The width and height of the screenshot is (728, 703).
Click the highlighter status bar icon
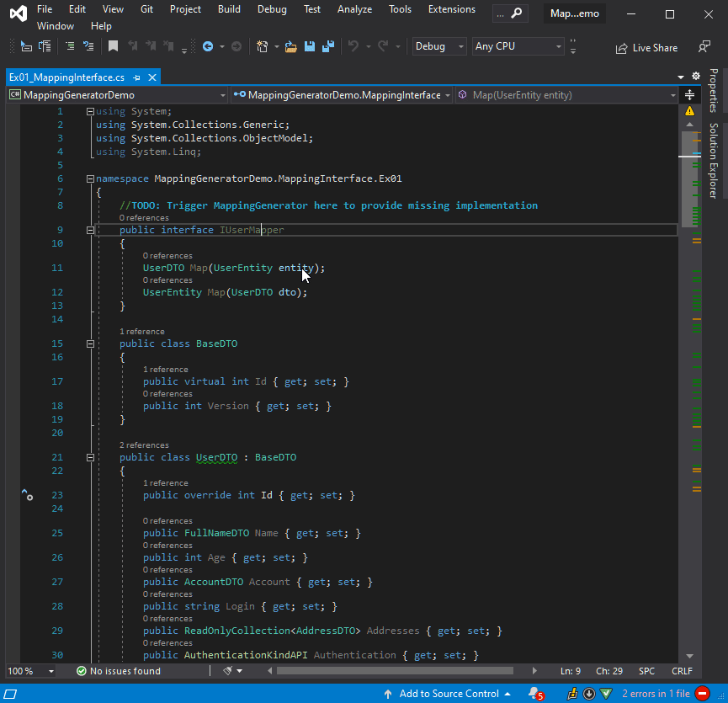click(572, 694)
